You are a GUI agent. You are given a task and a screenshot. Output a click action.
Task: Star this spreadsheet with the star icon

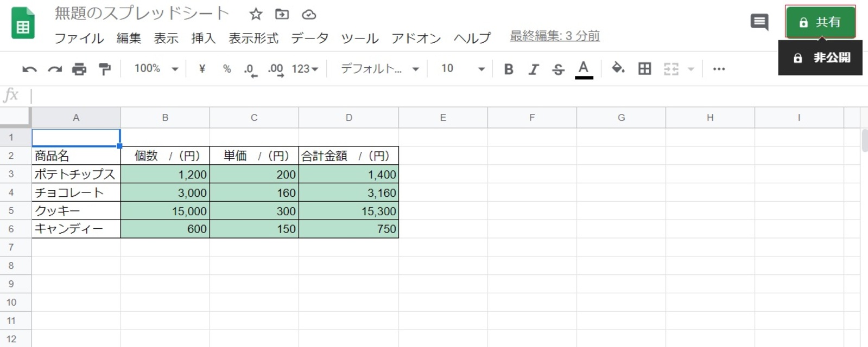[256, 15]
